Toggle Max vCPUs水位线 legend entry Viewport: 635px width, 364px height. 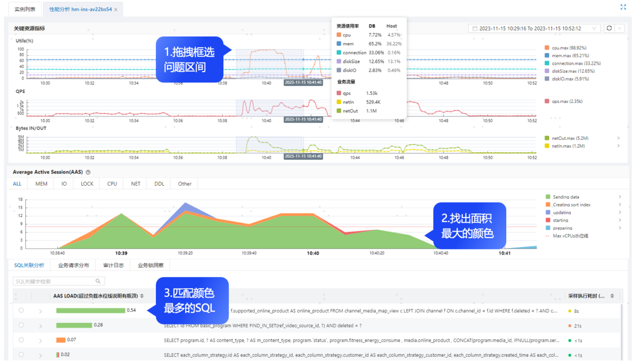pyautogui.click(x=567, y=236)
